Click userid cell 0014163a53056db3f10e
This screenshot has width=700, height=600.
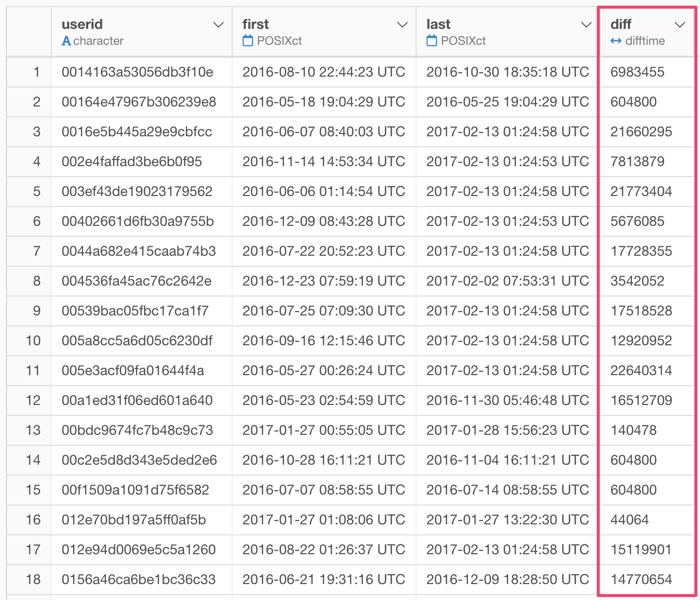137,72
